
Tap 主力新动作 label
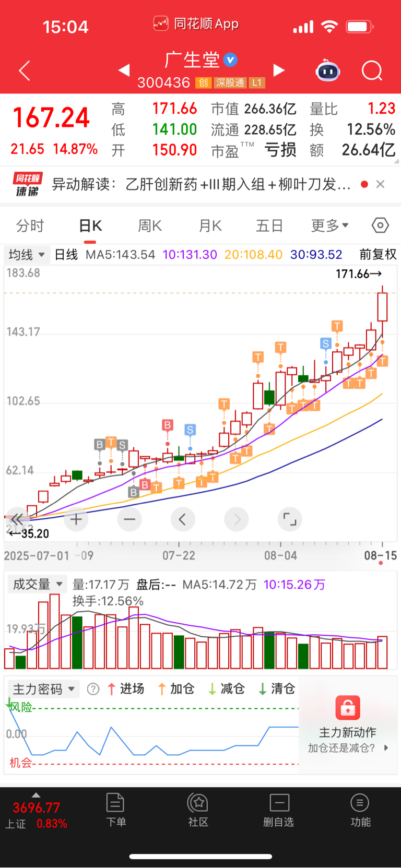tap(348, 732)
